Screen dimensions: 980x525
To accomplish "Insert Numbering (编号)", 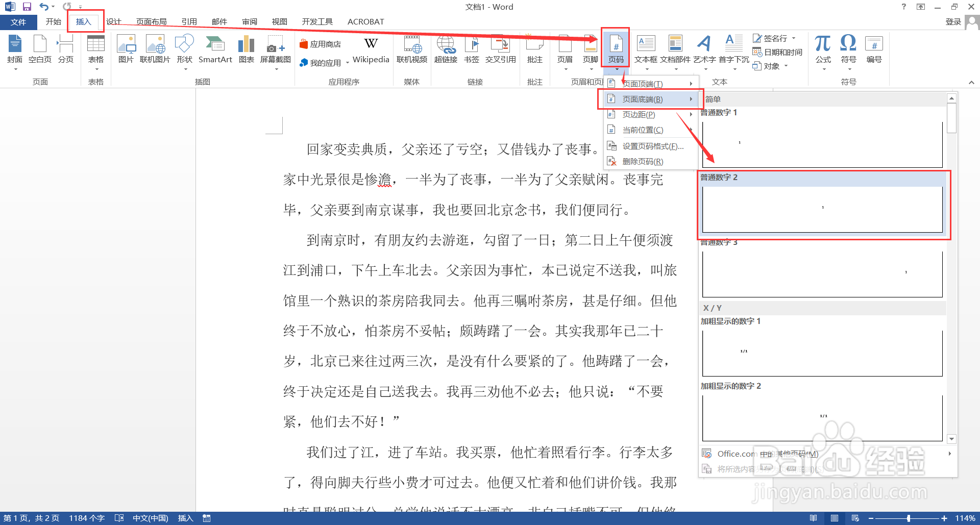I will point(874,50).
